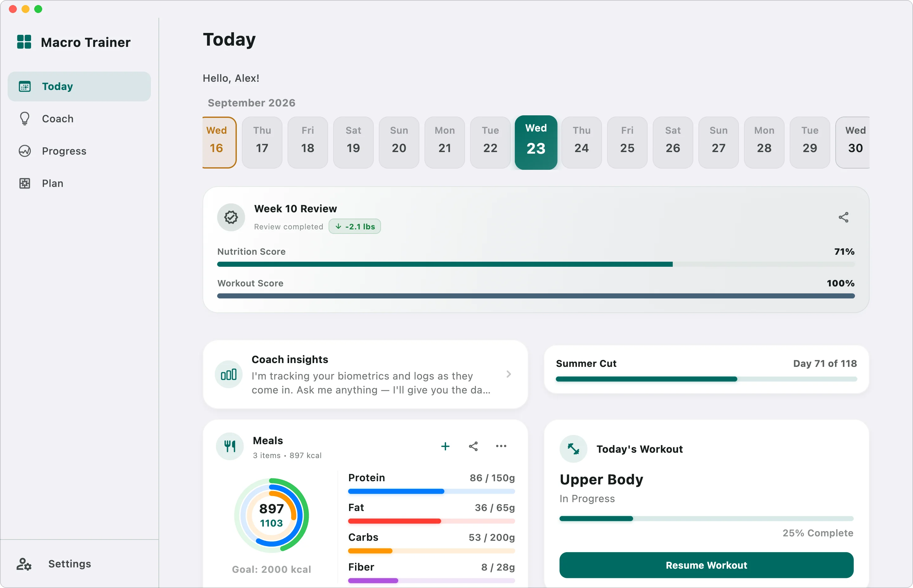The height and width of the screenshot is (588, 913).
Task: Open the Today calendar icon in sidebar
Action: [x=25, y=87]
